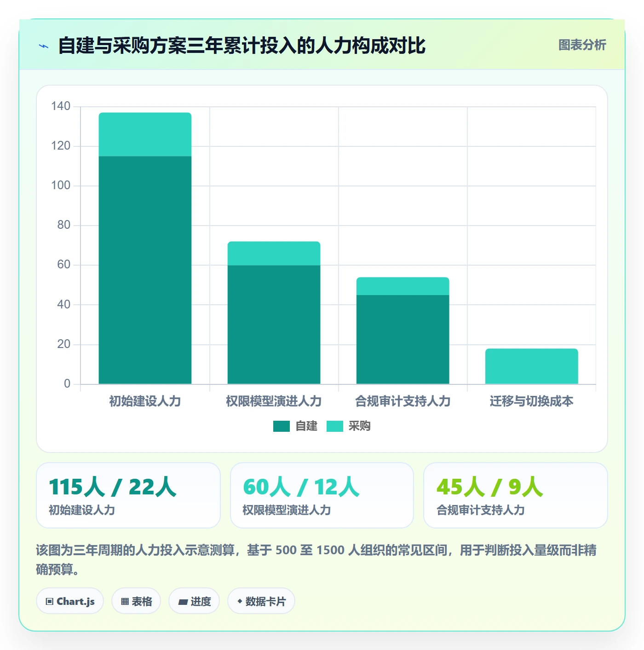644x650 pixels.
Task: Click the diamond icon in 数据卡片 chip
Action: click(x=240, y=601)
